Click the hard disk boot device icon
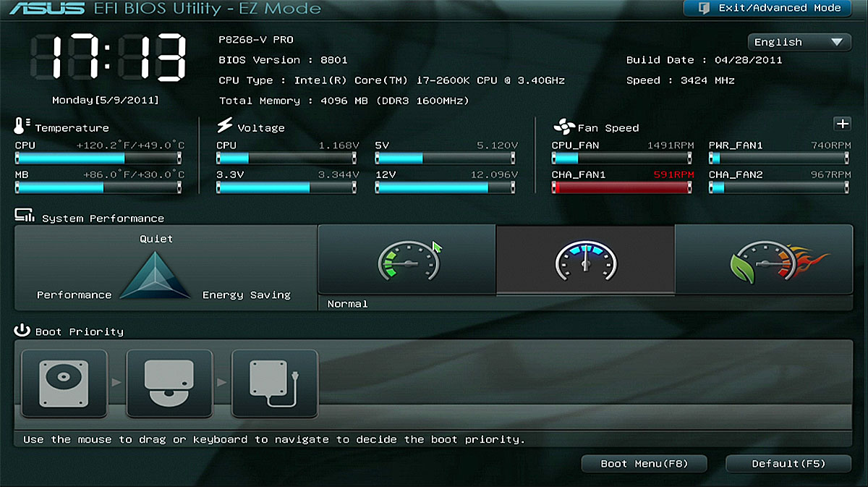868x487 pixels. point(64,384)
